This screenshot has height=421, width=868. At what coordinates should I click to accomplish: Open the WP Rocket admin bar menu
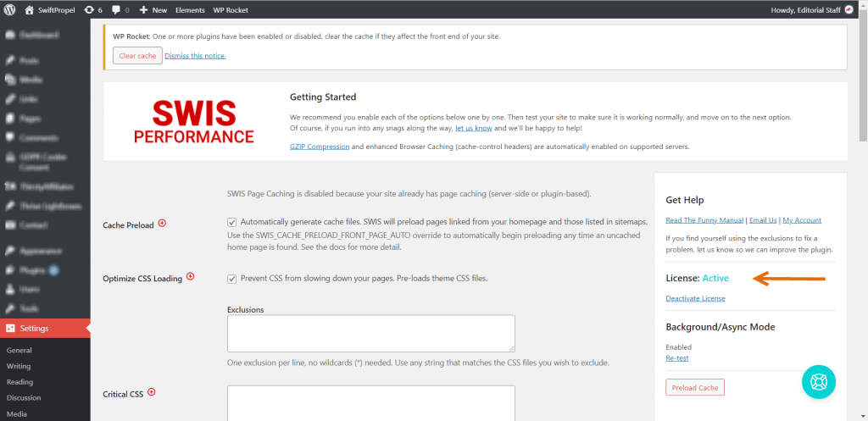231,10
